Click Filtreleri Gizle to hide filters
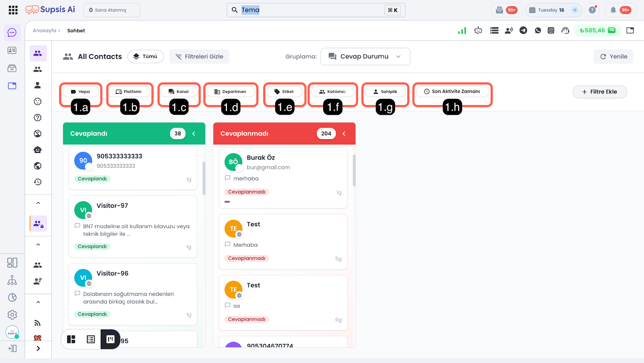Screen dimensions: 644x363 point(199,57)
